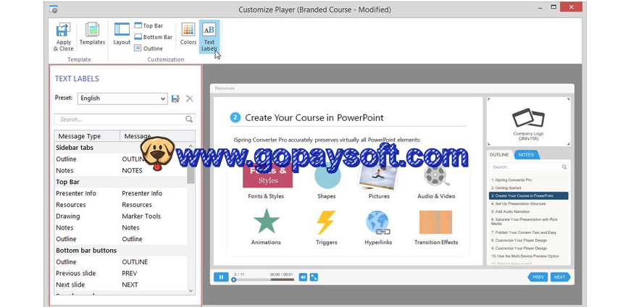Select the Bottom bar buttons group row
The width and height of the screenshot is (644, 307).
(x=121, y=251)
